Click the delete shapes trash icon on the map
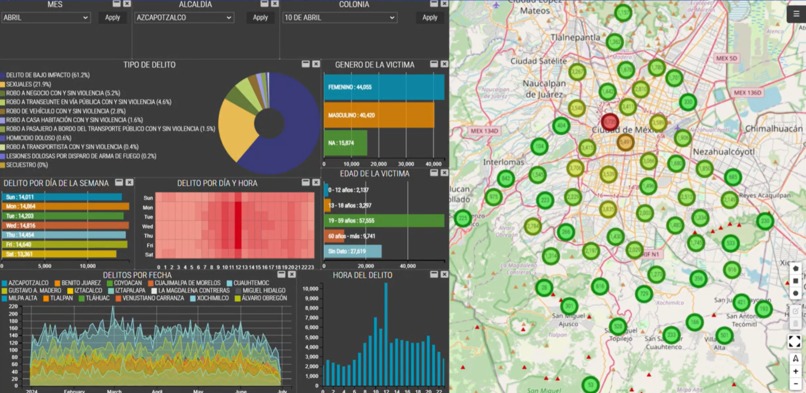Image resolution: width=806 pixels, height=393 pixels. [796, 324]
